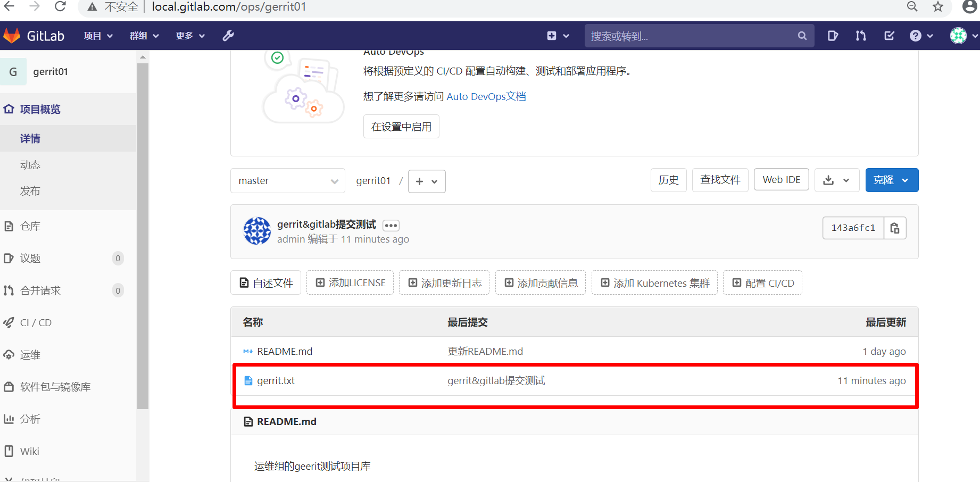Image resolution: width=980 pixels, height=482 pixels.
Task: Click the 历史 button
Action: (x=669, y=180)
